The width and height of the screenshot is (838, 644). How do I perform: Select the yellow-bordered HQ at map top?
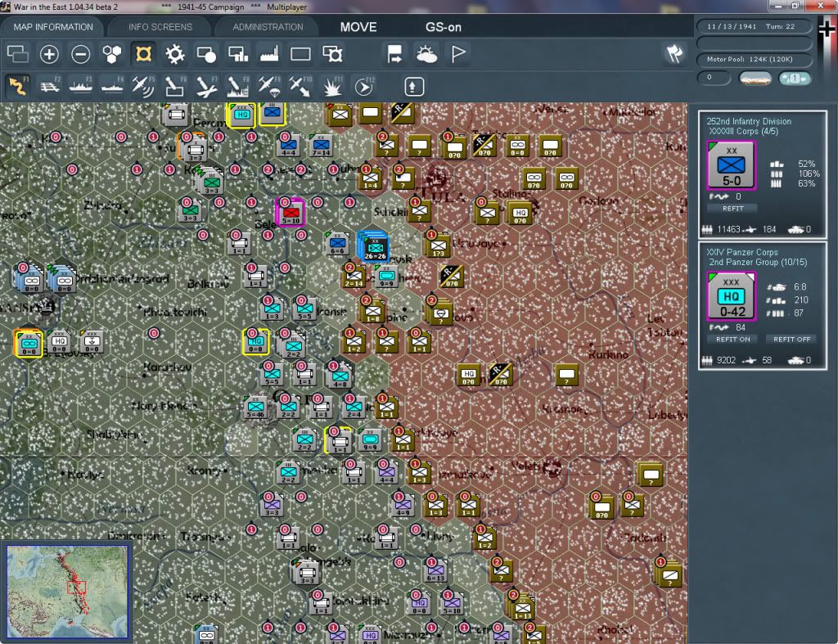point(241,115)
